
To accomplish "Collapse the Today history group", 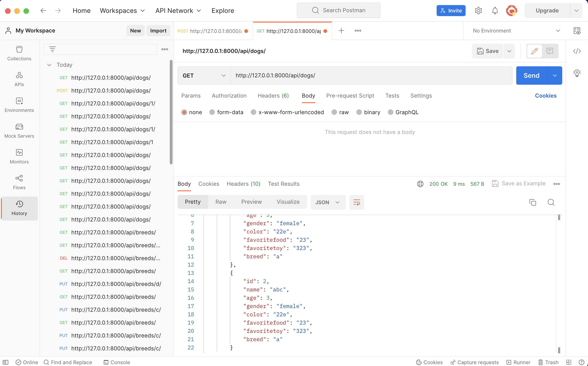I will click(x=49, y=65).
